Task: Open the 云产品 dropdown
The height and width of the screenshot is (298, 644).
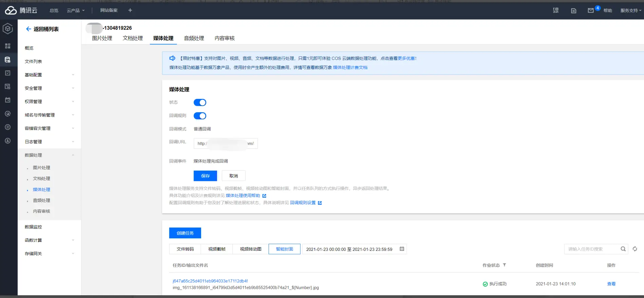Action: pos(76,11)
